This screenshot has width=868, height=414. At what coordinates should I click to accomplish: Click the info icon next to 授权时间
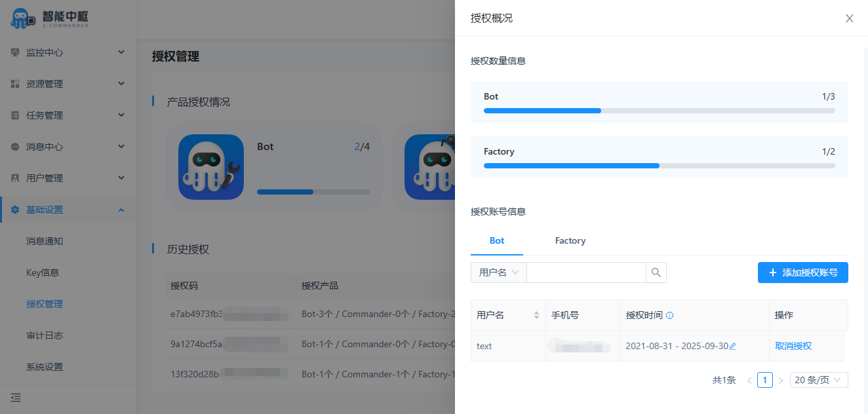(x=669, y=315)
